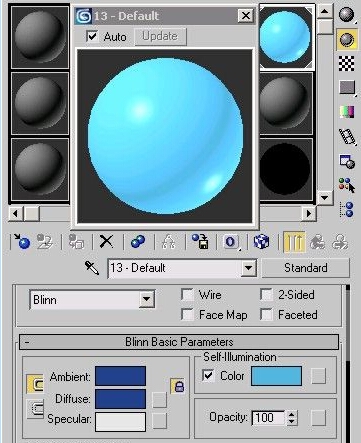Click Material Effects Channel icon
Viewport: 361px width, 443px height.
[x=231, y=241]
